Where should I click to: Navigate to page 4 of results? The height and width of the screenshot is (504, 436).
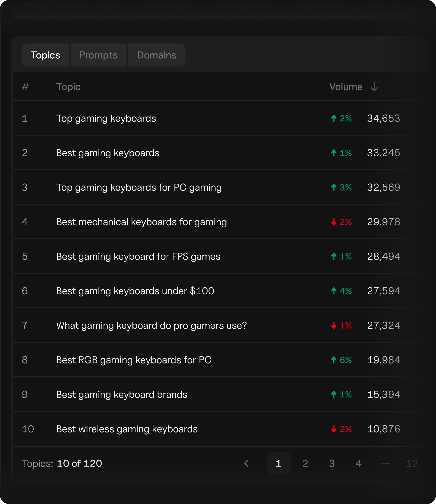[x=358, y=463]
